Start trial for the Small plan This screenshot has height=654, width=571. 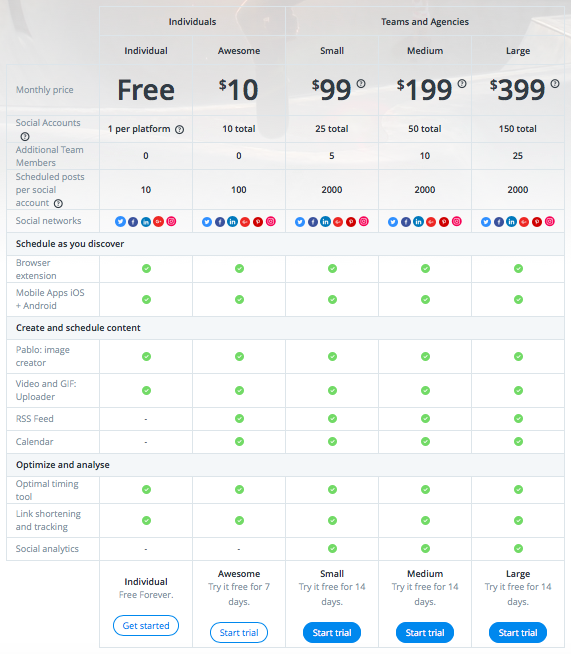332,633
